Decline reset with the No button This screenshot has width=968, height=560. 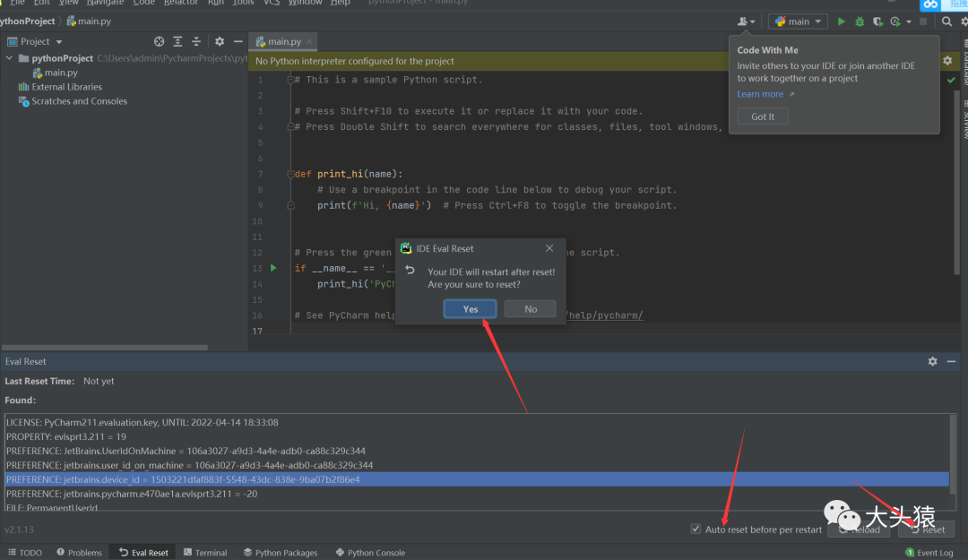(x=531, y=309)
